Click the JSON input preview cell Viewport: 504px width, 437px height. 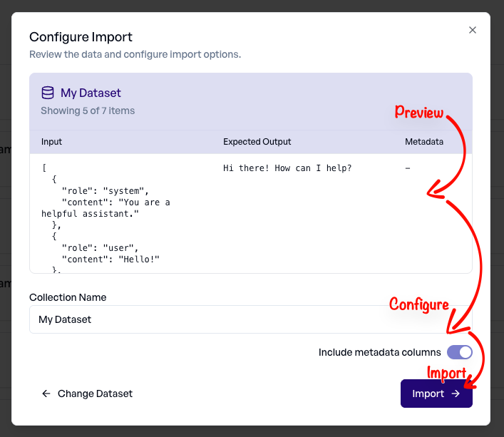107,214
